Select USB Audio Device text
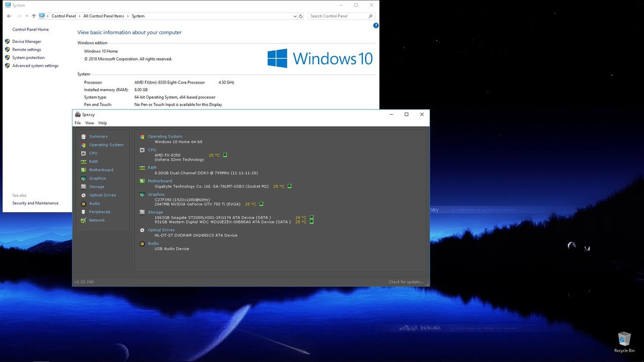The width and height of the screenshot is (644, 362). 172,249
